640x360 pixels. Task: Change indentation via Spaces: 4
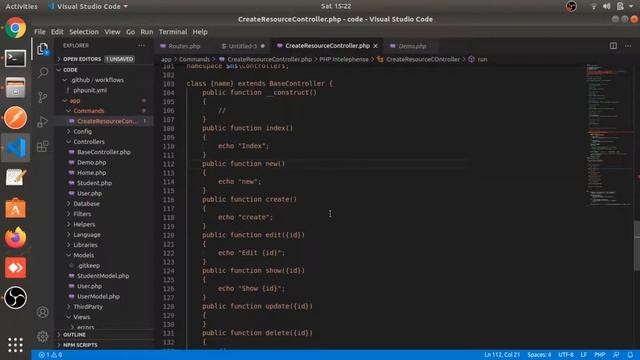[539, 355]
